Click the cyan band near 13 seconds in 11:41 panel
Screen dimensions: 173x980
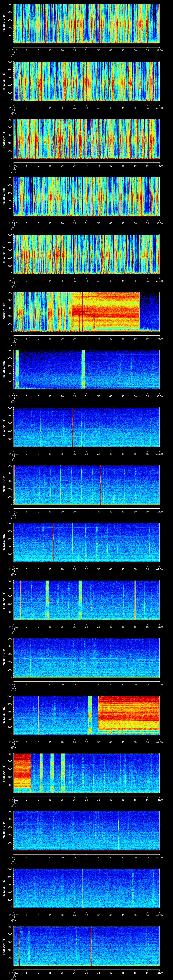(x=47, y=600)
